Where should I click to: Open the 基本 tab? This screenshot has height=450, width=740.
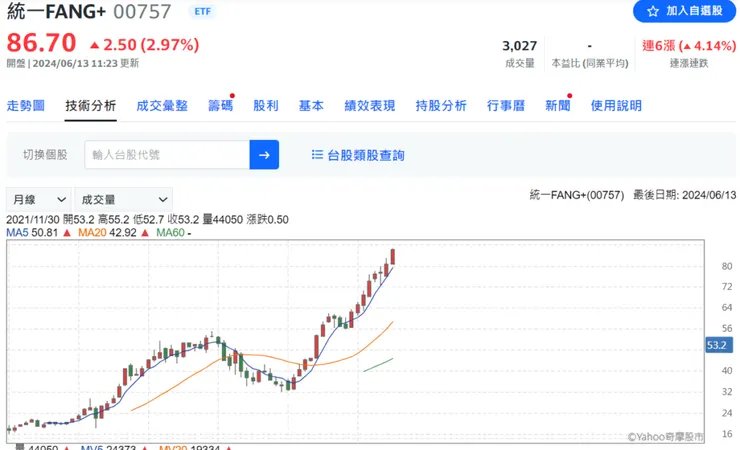311,106
